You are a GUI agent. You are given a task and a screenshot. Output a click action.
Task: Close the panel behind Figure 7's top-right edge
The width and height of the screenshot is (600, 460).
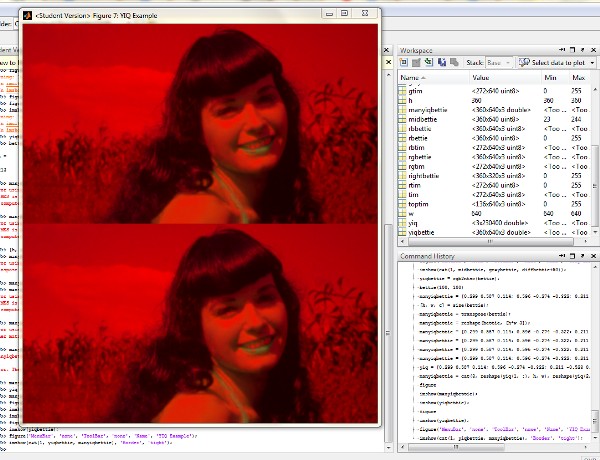click(388, 50)
